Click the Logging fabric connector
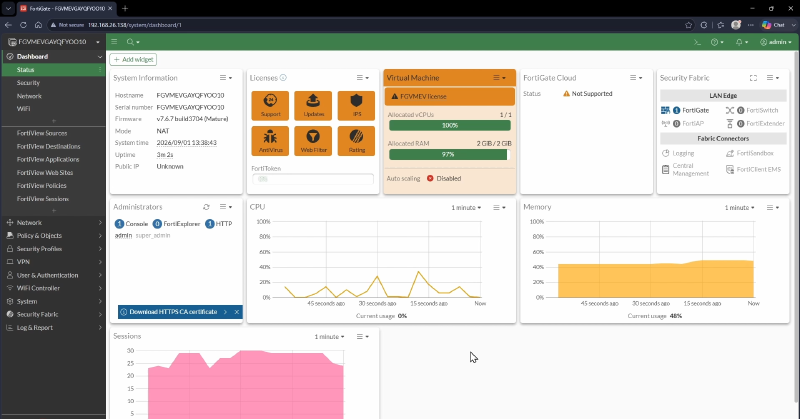Viewport: 800px width, 419px height. (x=678, y=153)
